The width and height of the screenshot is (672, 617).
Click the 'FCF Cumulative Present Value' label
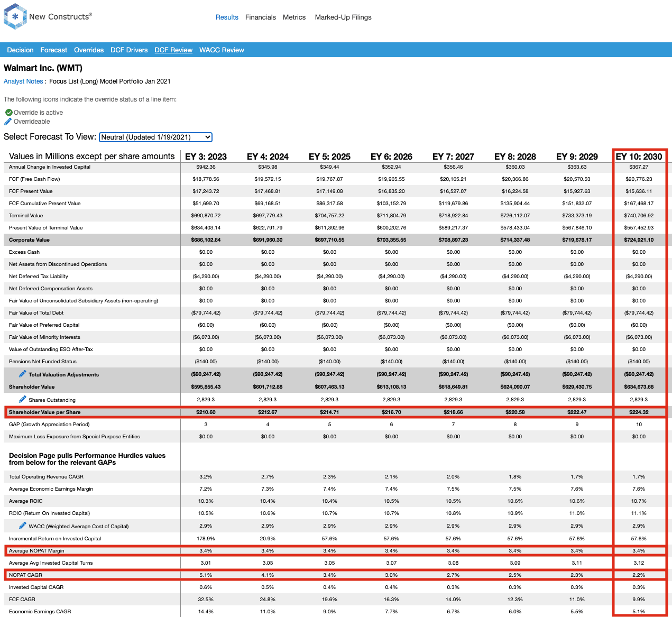point(45,204)
